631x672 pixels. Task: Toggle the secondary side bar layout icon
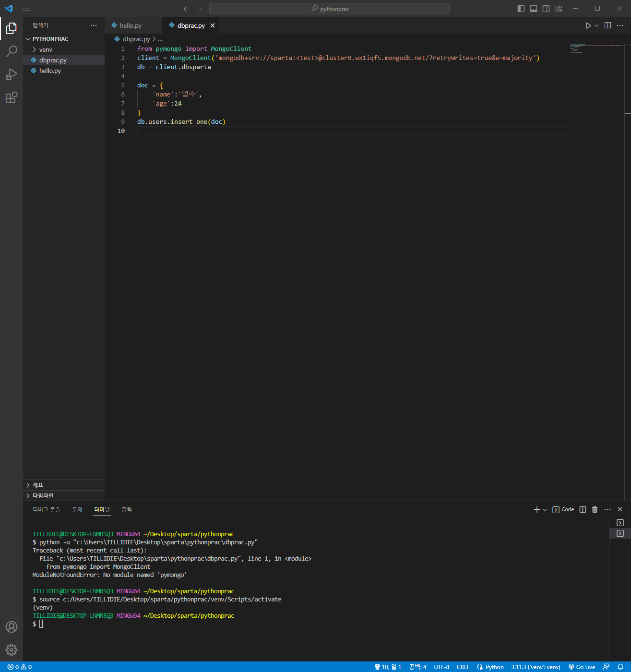546,9
